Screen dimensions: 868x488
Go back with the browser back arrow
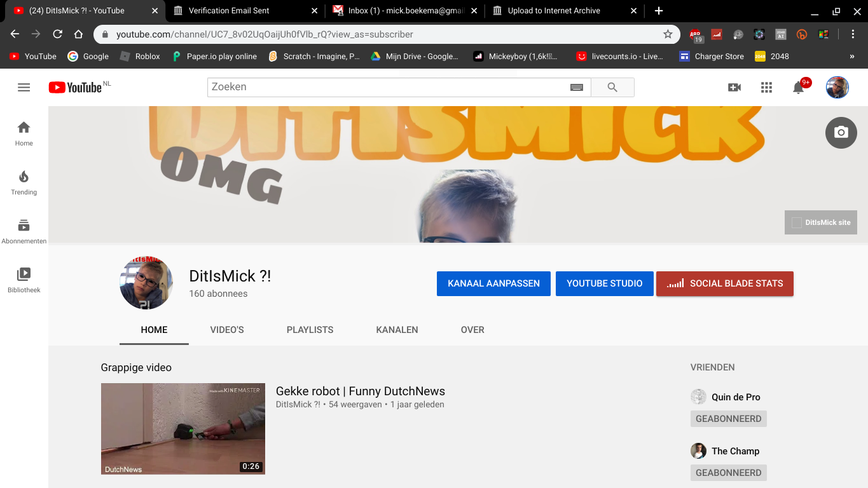pyautogui.click(x=15, y=34)
